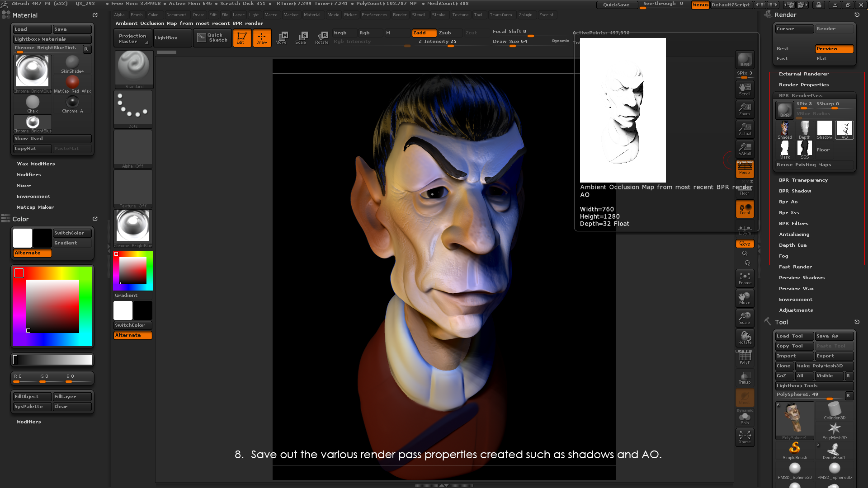The height and width of the screenshot is (488, 868).
Task: Select the SimpleBrush tool icon
Action: tap(794, 450)
